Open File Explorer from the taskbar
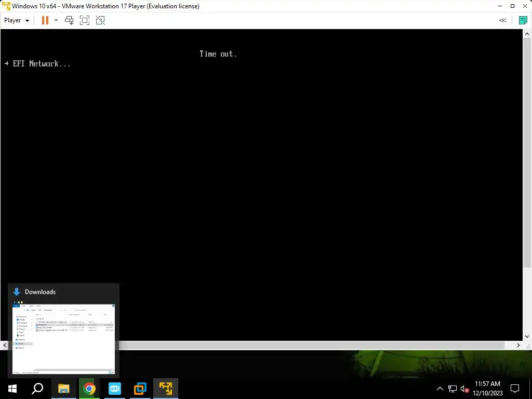Image resolution: width=532 pixels, height=399 pixels. point(63,389)
